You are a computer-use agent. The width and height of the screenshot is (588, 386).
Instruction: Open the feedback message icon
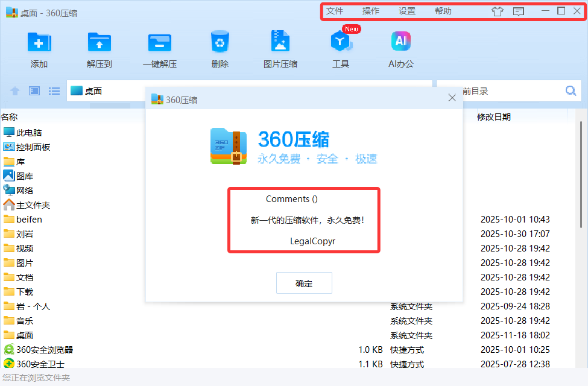519,11
